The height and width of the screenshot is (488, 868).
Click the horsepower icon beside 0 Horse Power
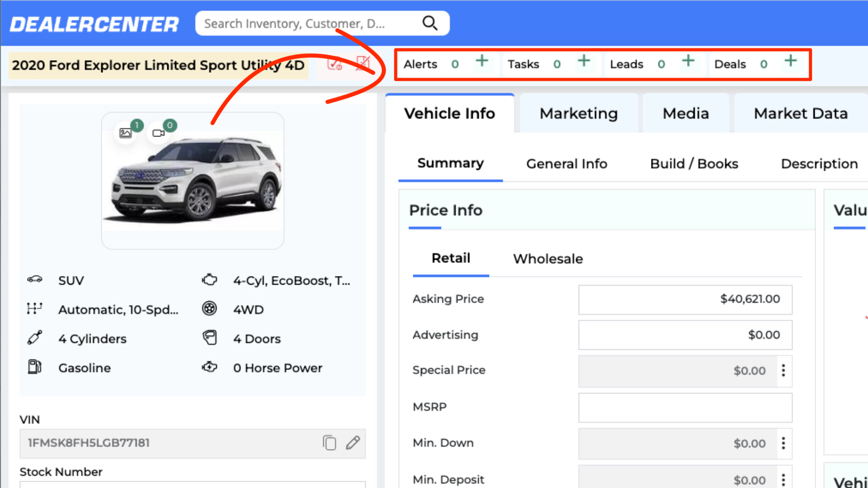point(209,367)
